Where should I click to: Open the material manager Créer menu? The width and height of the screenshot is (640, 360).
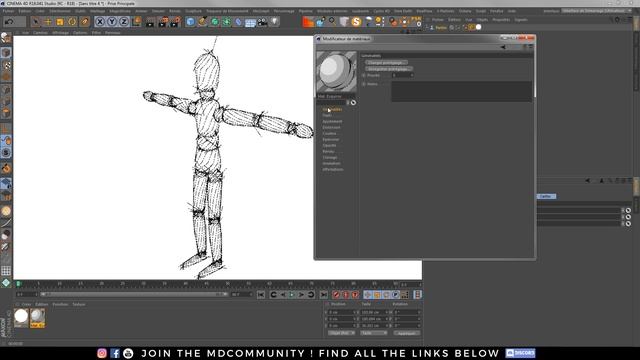tap(27, 304)
